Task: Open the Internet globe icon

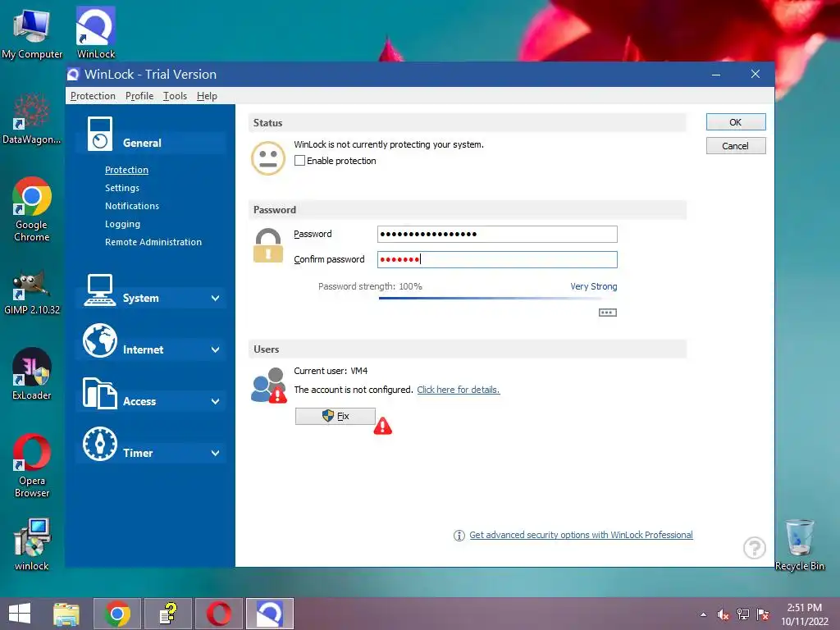Action: pos(99,340)
